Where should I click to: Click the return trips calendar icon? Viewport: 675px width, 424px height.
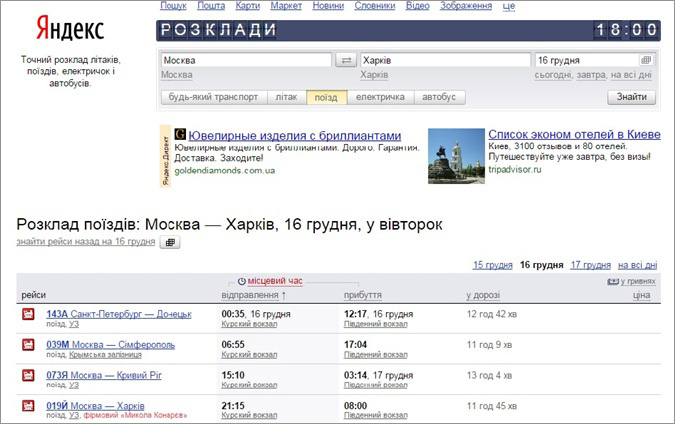click(169, 242)
